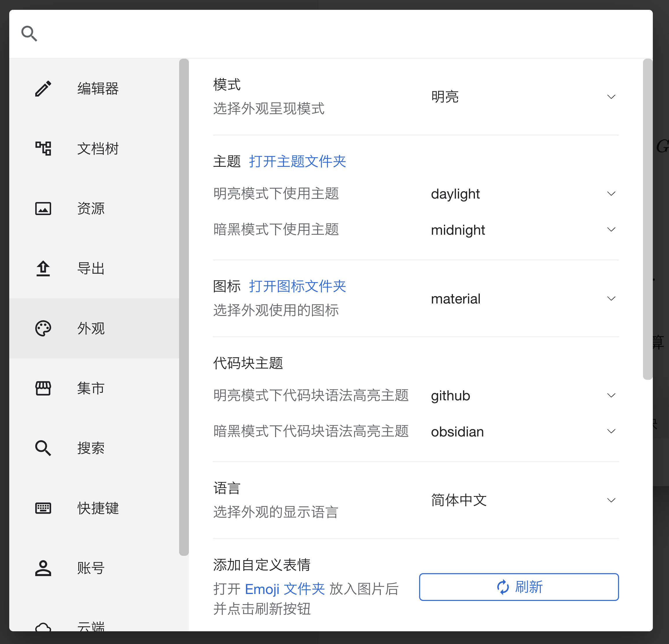Click the 资源 image icon
The height and width of the screenshot is (644, 669).
tap(43, 209)
